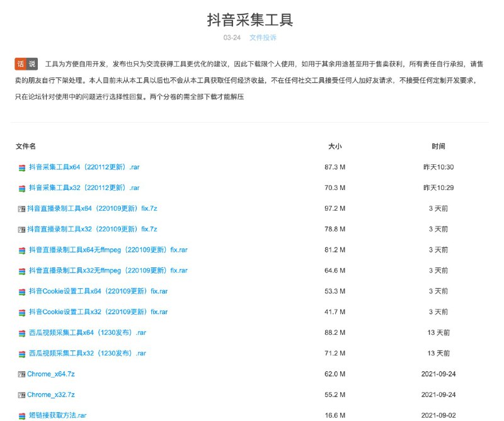This screenshot has height=421, width=504.
Task: Click the 7z icon beside 抖音直播录制工具x64 fix.7z
Action: (x=21, y=209)
